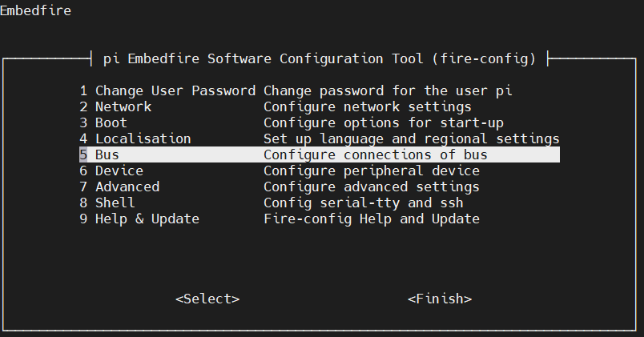Viewport: 644px width, 337px height.
Task: Click the Embedfire header text at top
Action: [x=36, y=10]
